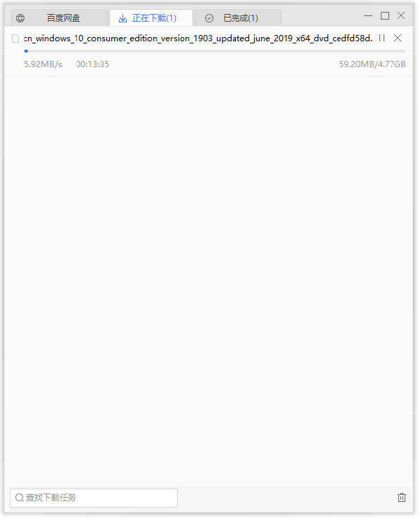
Task: Click the 59.20MB/4.77GB size label
Action: [372, 64]
